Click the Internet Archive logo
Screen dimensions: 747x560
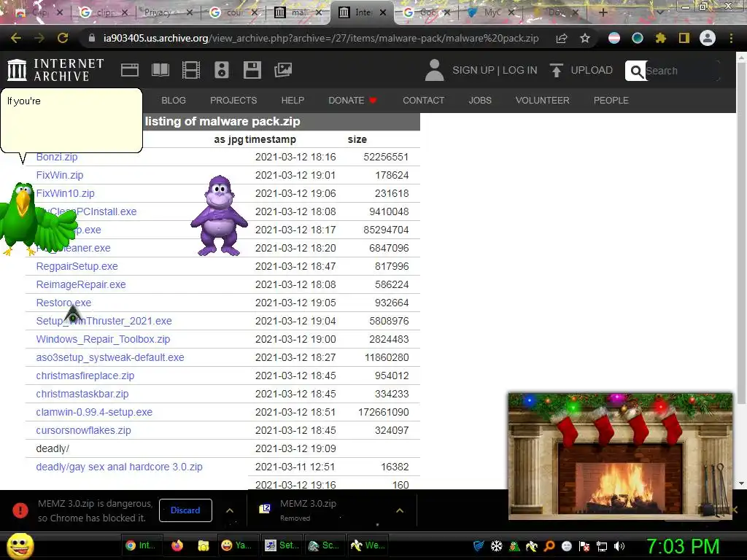tap(55, 70)
